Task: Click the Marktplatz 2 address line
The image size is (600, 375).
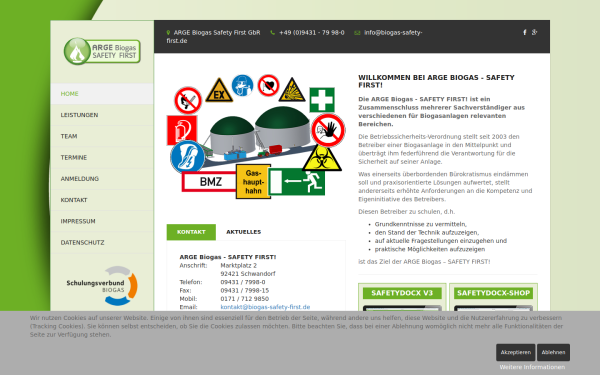Action: coord(239,266)
